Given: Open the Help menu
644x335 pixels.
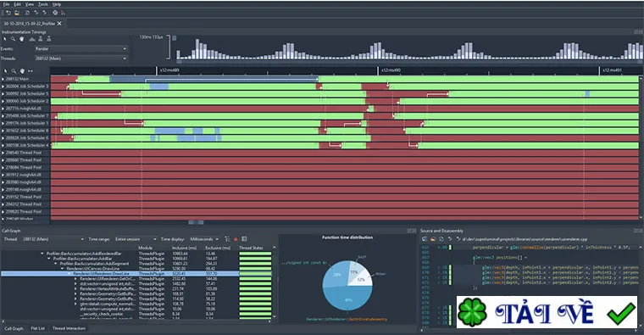Looking at the screenshot, I should coord(57,4).
